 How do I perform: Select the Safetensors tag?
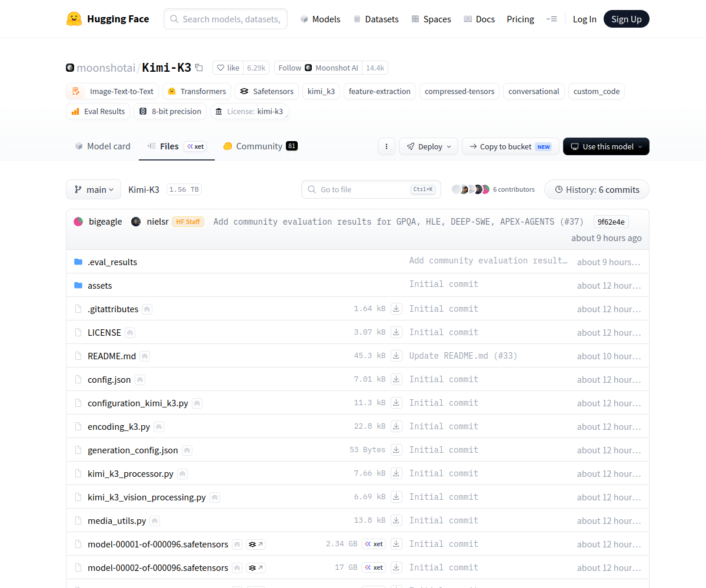(x=267, y=91)
